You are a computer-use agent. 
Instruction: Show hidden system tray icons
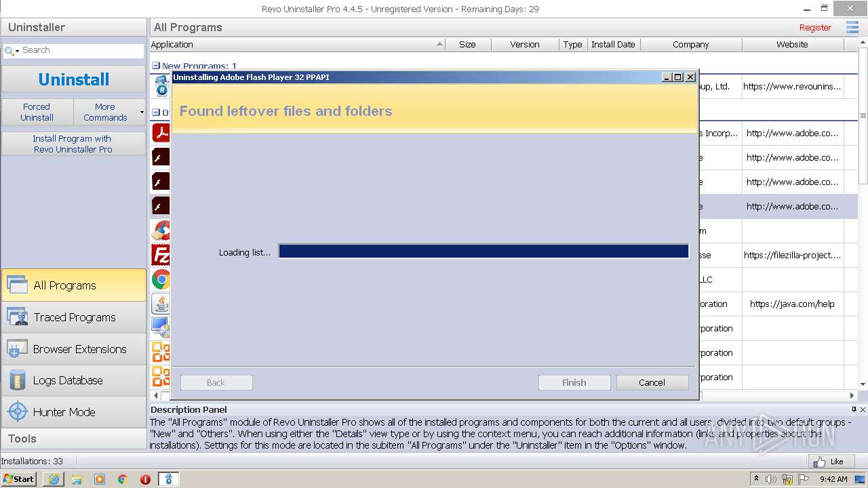click(757, 479)
